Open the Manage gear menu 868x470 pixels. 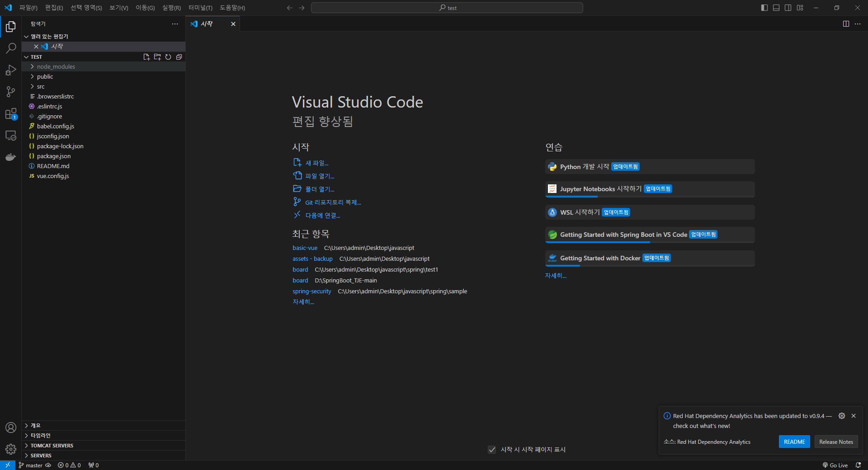11,449
